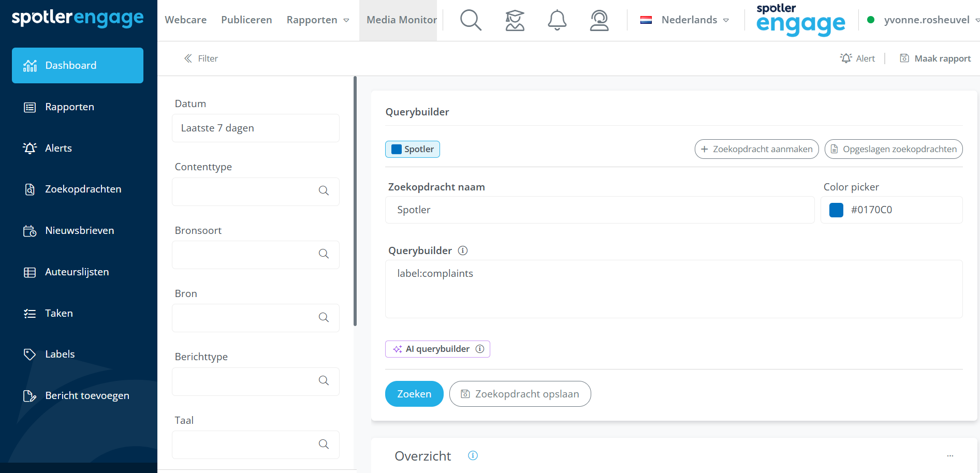980x473 pixels.
Task: Click the Dashboard chart icon
Action: click(30, 66)
